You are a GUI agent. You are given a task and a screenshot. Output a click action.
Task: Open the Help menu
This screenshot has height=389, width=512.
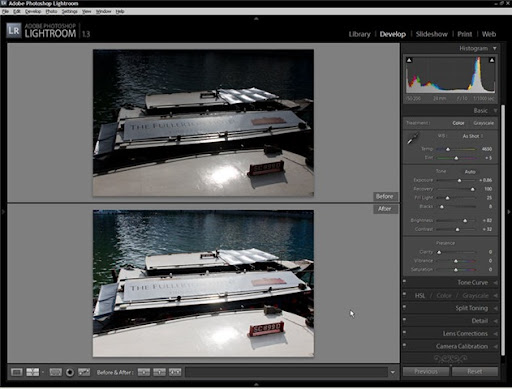coord(120,11)
